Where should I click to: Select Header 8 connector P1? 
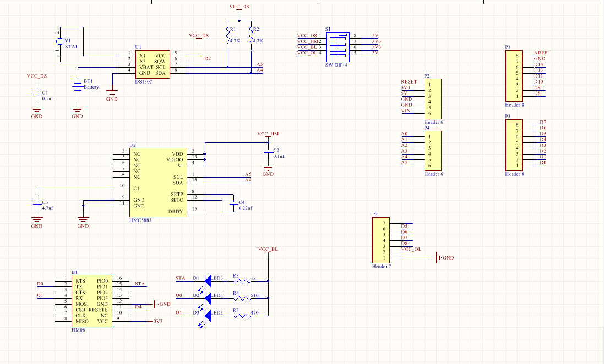(514, 76)
